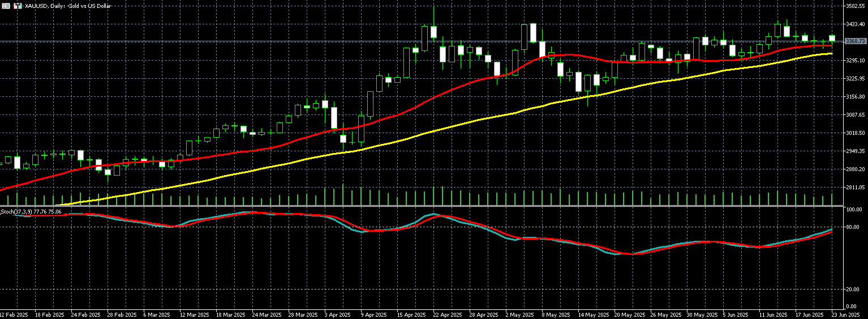Click the 100.00 stochastic scale label
868x319 pixels.
point(854,210)
